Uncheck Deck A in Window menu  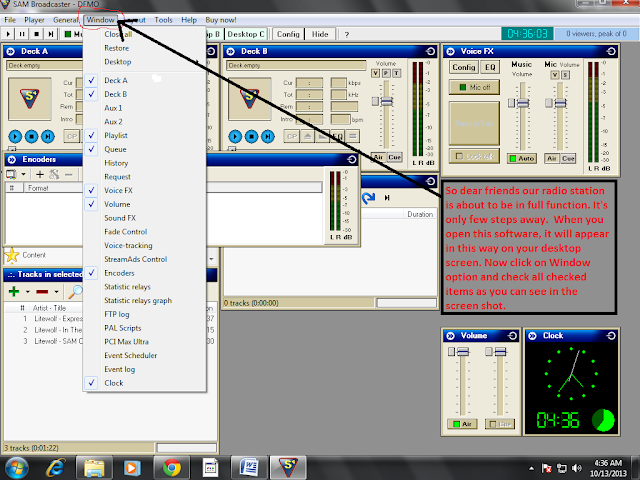pos(144,80)
